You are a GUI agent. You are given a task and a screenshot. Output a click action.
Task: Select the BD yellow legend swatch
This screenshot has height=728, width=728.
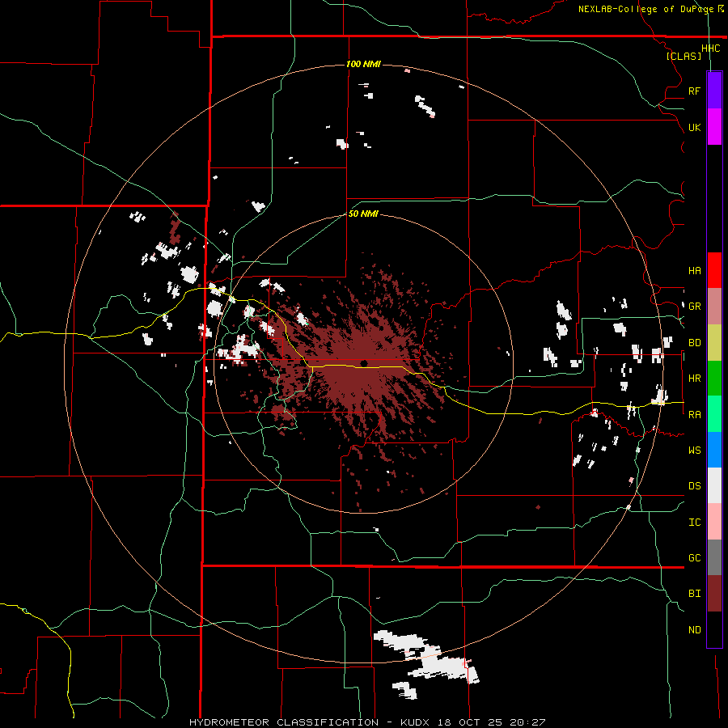point(714,343)
